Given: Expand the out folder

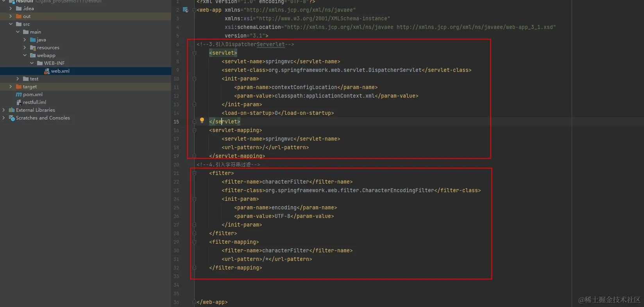Looking at the screenshot, I should tap(11, 16).
